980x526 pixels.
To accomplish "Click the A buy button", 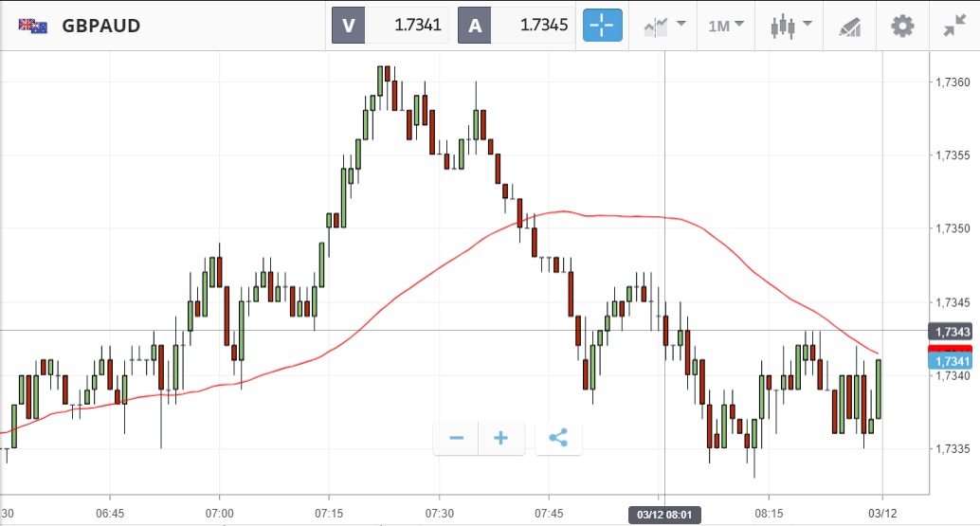I will point(474,26).
